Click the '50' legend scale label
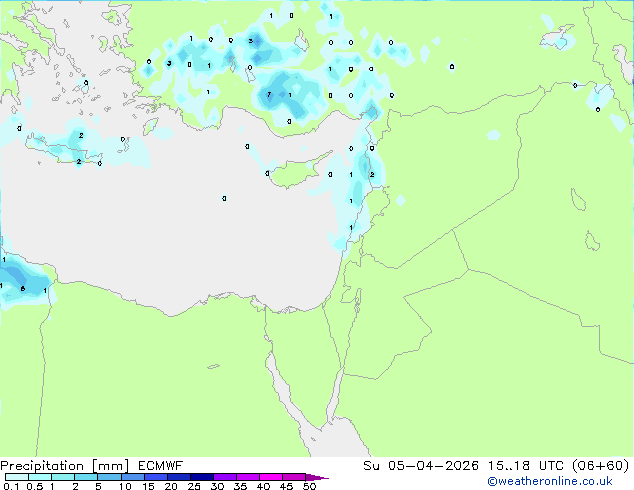 [x=309, y=486]
